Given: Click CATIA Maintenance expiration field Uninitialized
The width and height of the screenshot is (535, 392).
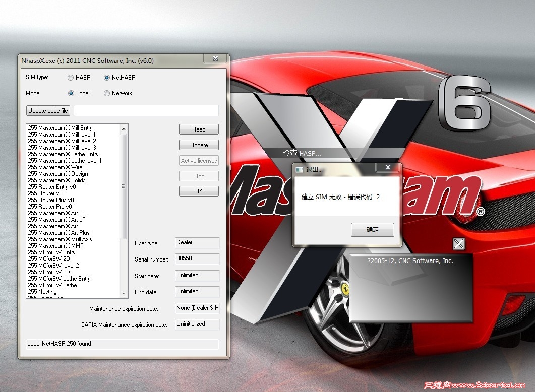Looking at the screenshot, I should point(197,324).
